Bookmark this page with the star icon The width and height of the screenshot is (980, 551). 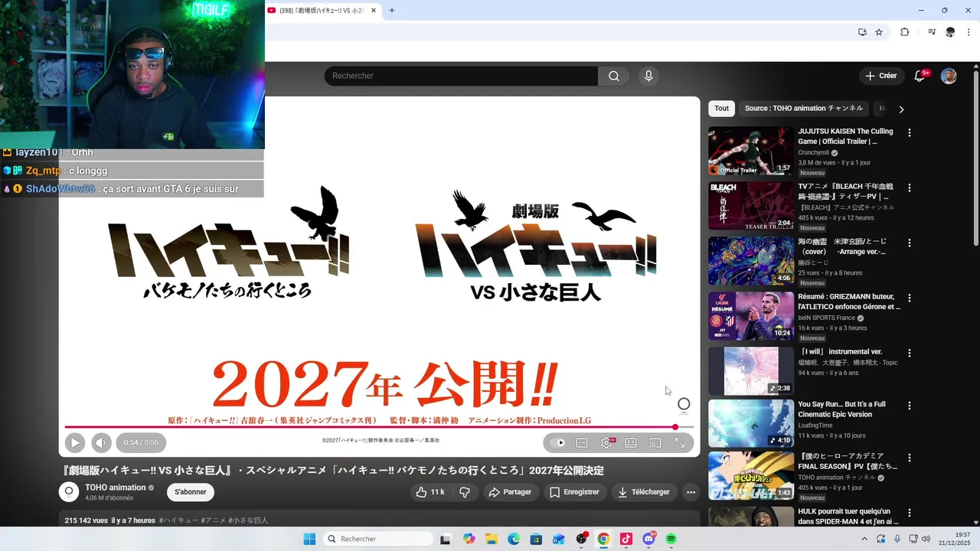879,32
